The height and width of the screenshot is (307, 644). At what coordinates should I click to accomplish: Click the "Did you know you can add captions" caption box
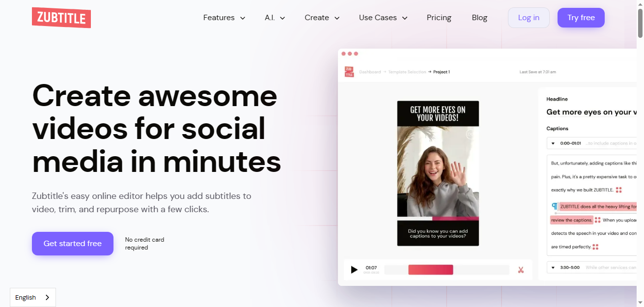(x=438, y=234)
